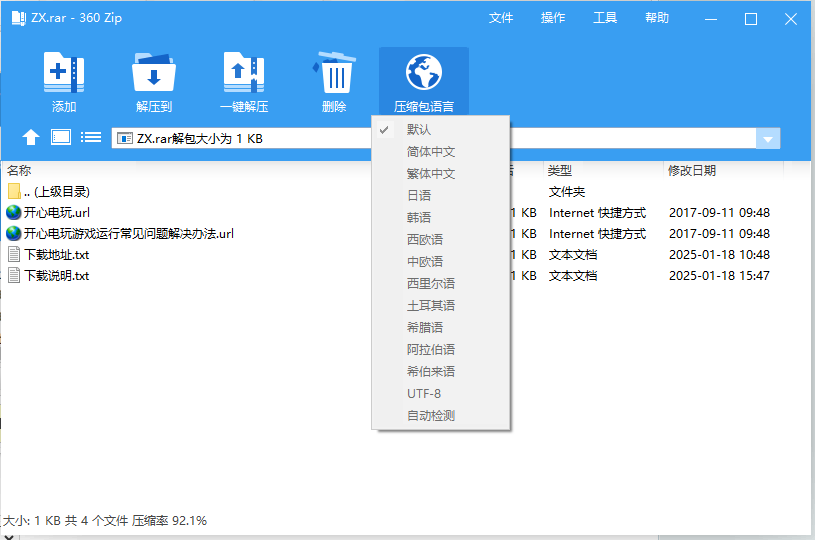
Task: Select Auto Detect (自动检测) encoding option
Action: point(430,416)
